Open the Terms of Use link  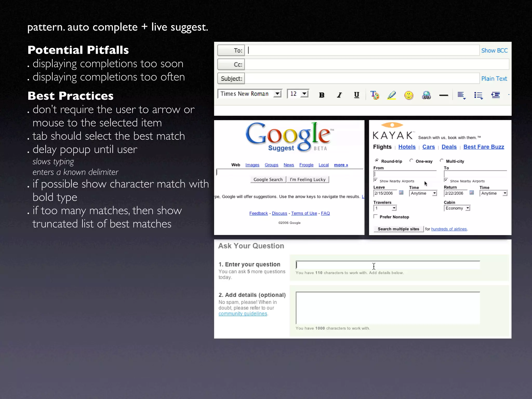tap(304, 213)
